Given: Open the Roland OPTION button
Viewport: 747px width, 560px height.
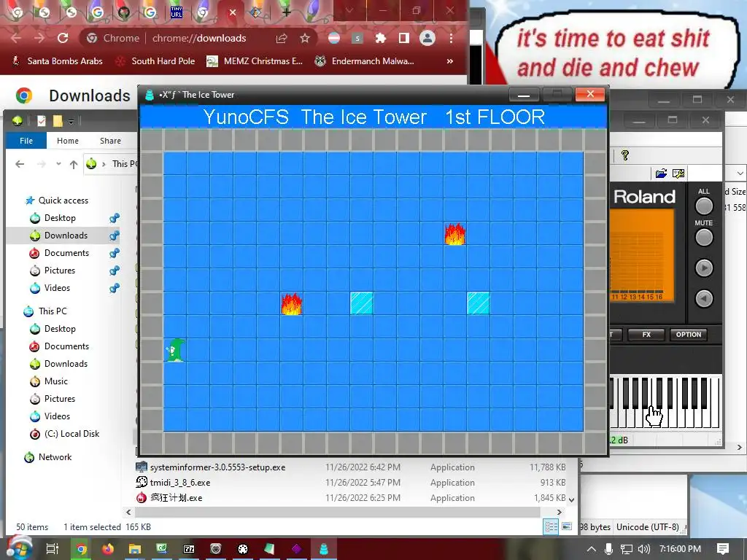Looking at the screenshot, I should click(x=689, y=335).
